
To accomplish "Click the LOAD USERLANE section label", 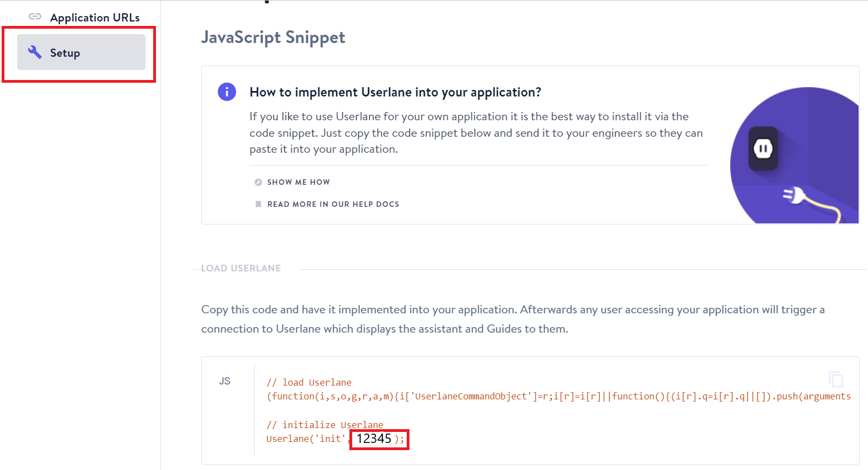I will coord(241,268).
